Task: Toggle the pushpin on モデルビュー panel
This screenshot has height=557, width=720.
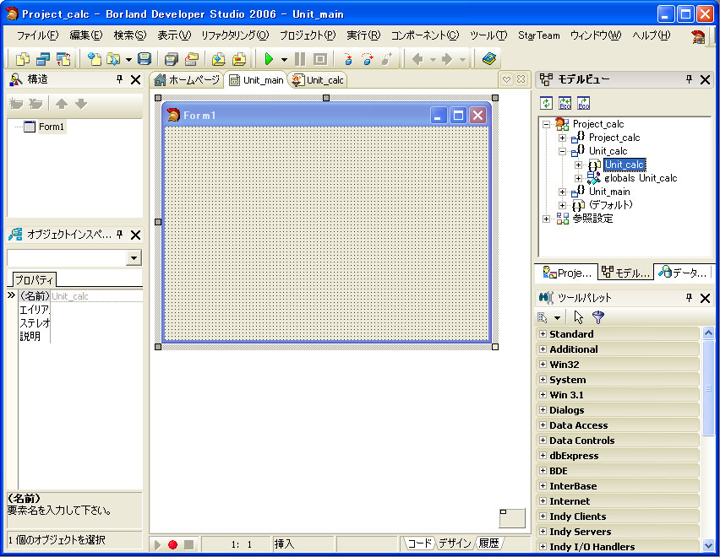Action: (x=688, y=79)
